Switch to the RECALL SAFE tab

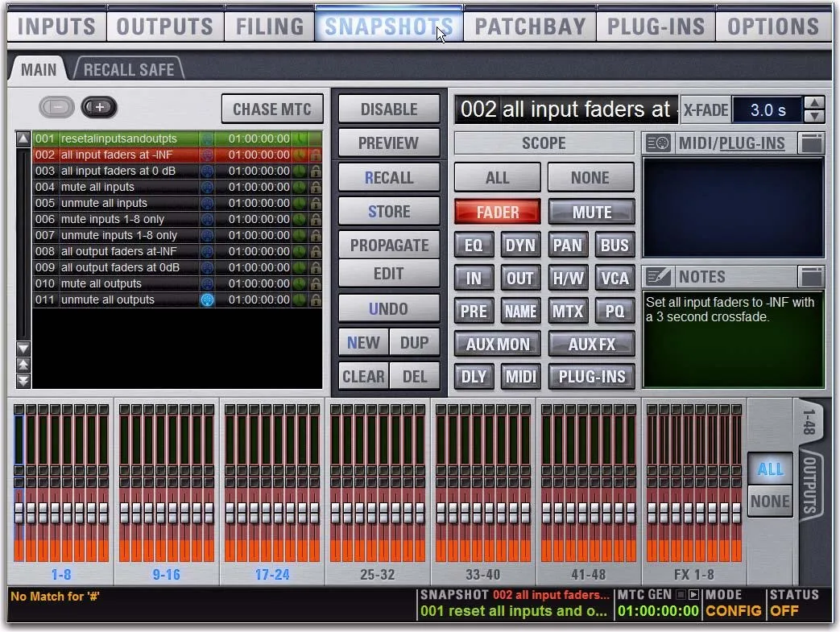click(129, 69)
